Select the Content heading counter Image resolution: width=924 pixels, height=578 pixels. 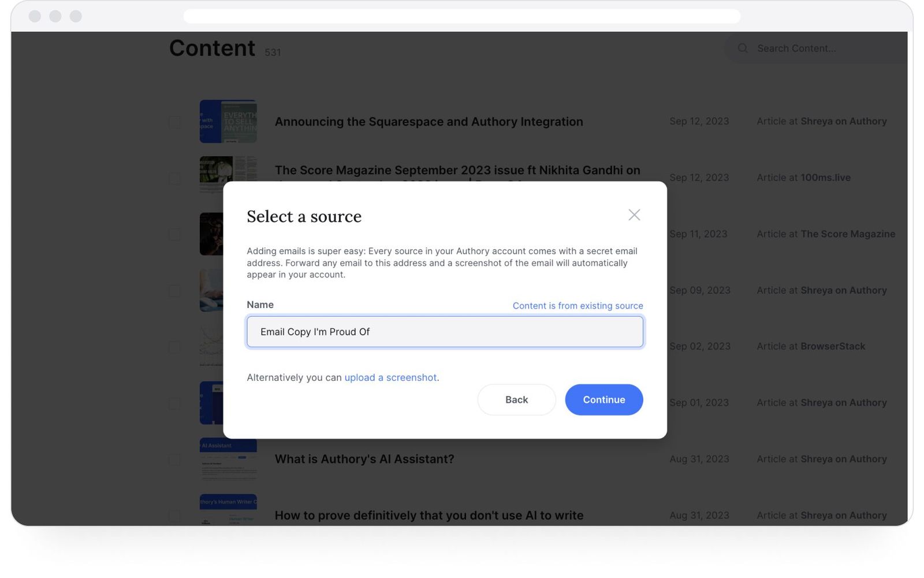272,52
